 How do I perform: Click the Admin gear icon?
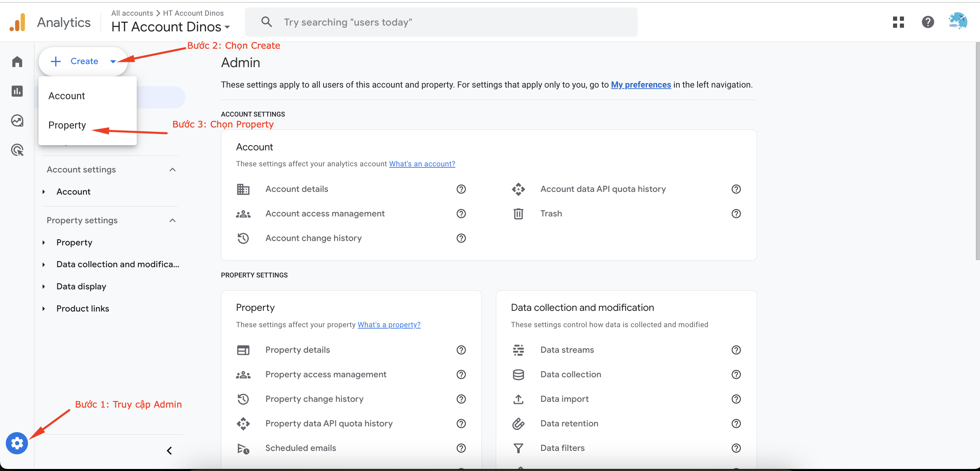17,443
